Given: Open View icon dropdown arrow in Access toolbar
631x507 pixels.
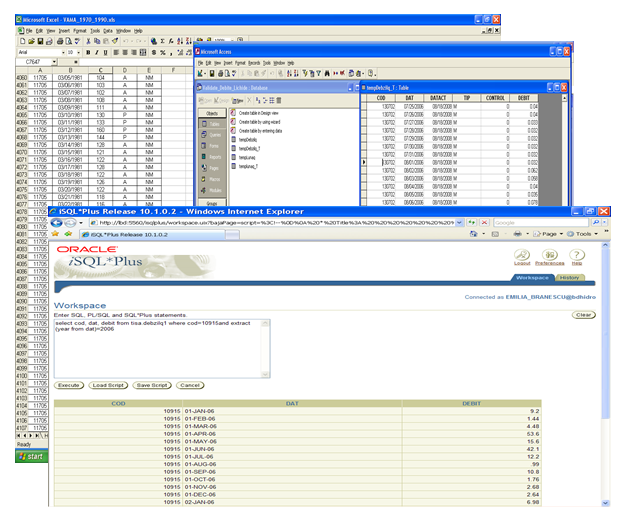Looking at the screenshot, I should click(205, 73).
